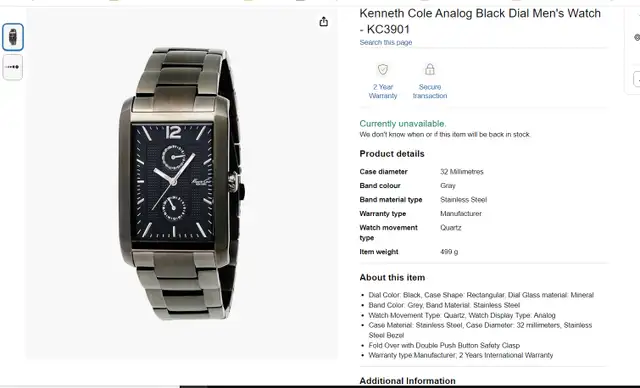Click the Additional Information heading

click(407, 381)
